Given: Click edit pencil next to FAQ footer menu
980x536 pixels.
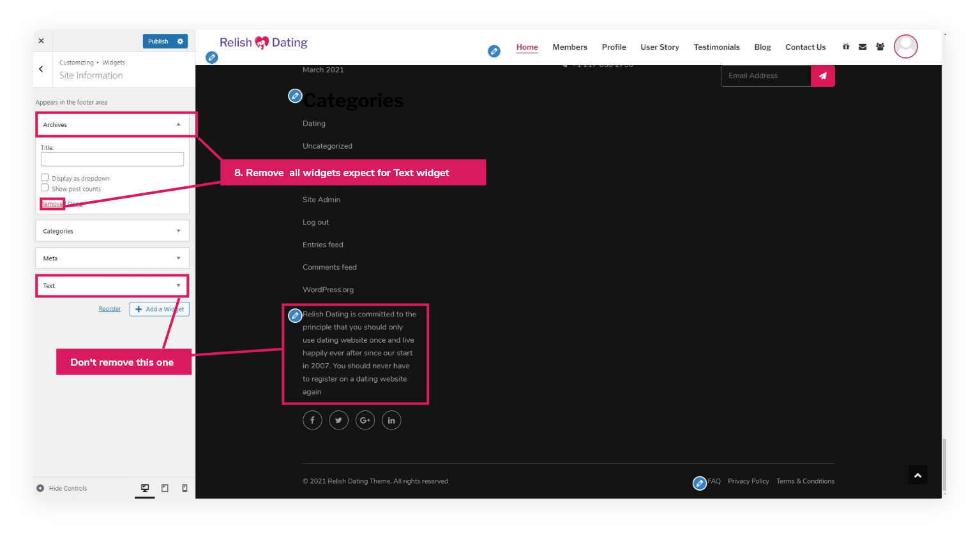Looking at the screenshot, I should coord(700,484).
